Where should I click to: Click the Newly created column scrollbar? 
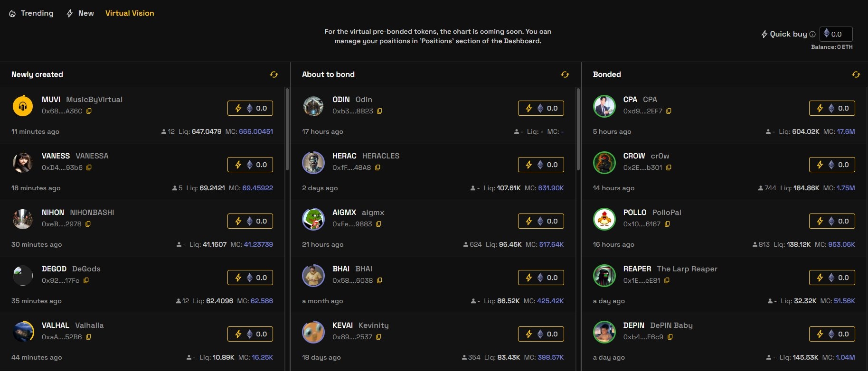click(287, 129)
